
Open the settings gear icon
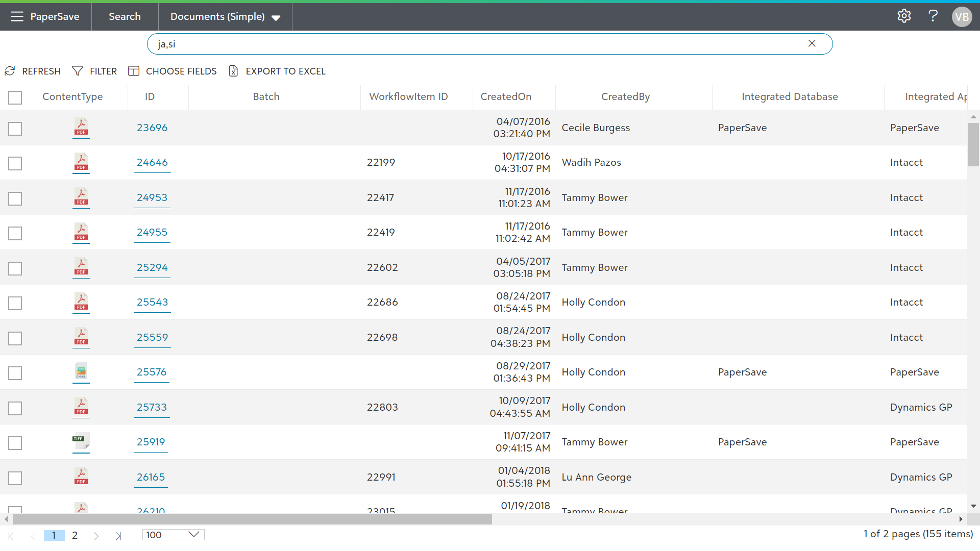904,16
